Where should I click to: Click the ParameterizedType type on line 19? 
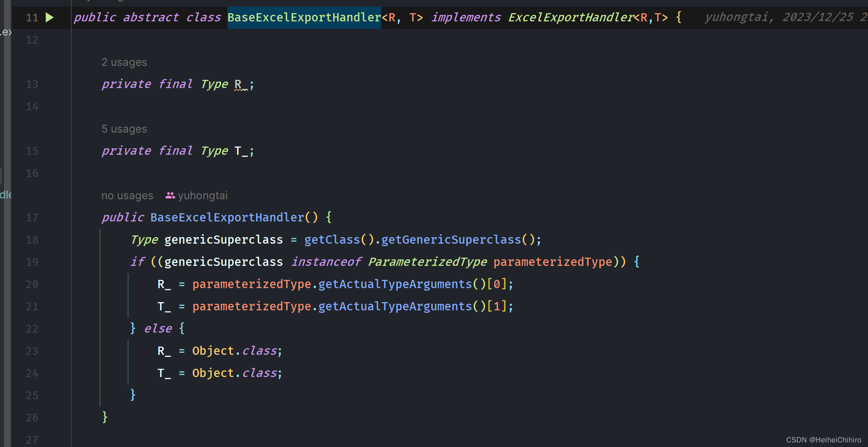click(427, 262)
